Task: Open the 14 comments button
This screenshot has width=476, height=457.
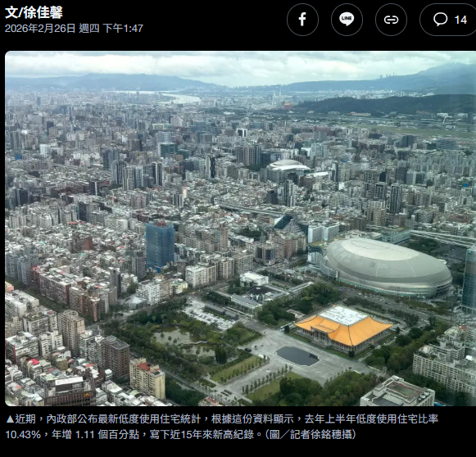Action: coord(449,20)
